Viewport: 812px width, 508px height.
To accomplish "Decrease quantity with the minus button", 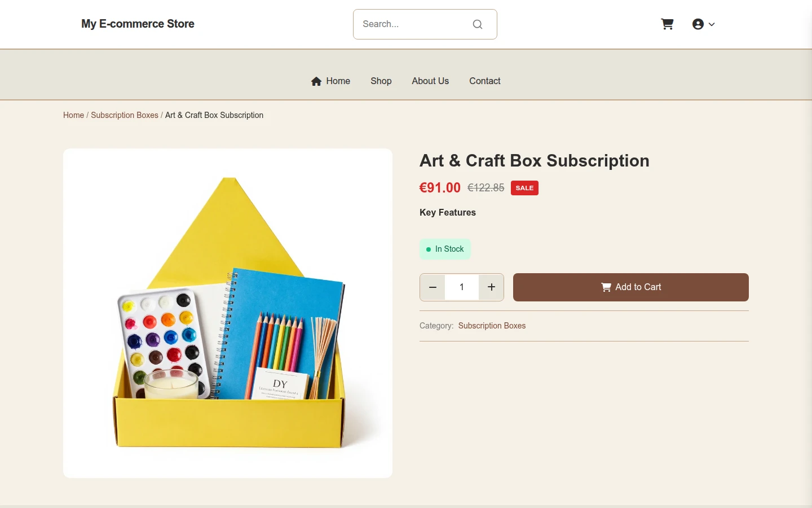I will 433,287.
